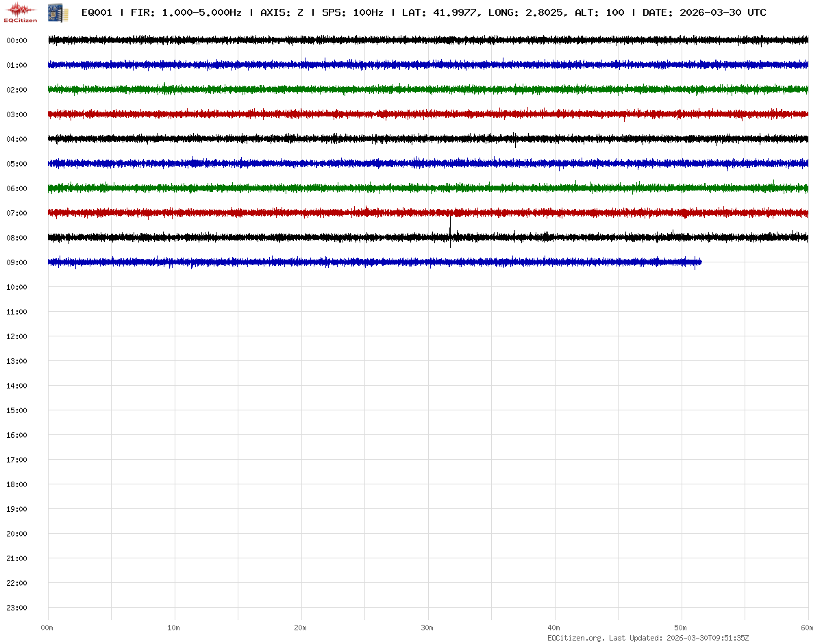
Task: Click the EQCitizen seismograph logo
Action: pyautogui.click(x=21, y=12)
